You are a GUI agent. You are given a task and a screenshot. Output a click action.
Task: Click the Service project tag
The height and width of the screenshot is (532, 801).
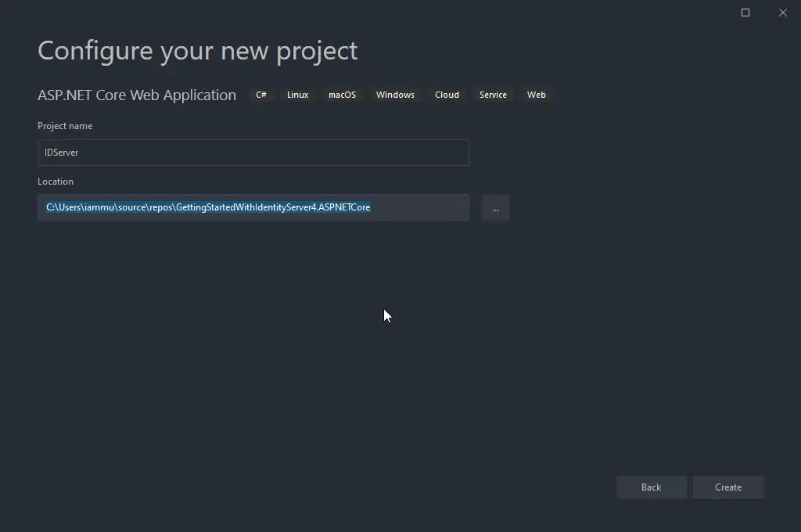[x=493, y=94]
